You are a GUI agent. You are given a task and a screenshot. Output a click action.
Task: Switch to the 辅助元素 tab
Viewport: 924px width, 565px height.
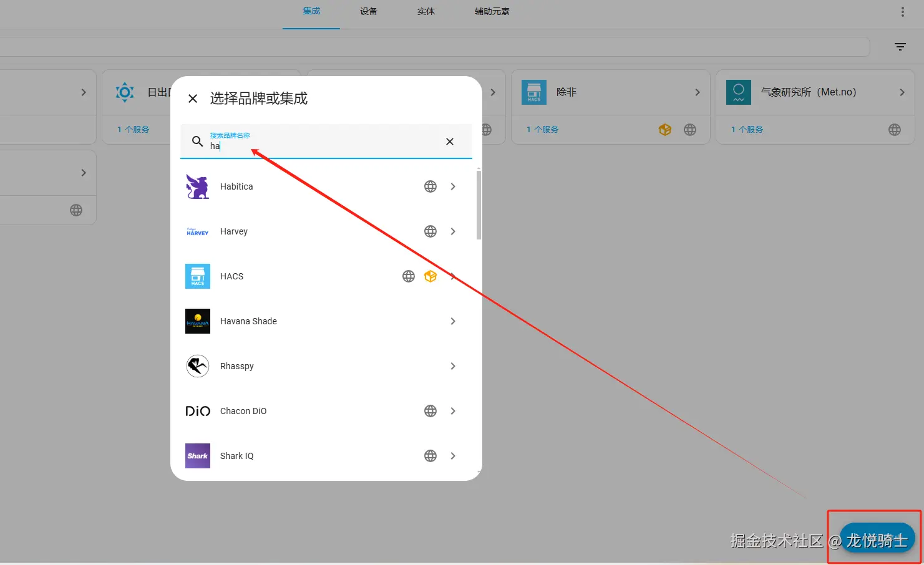click(492, 11)
